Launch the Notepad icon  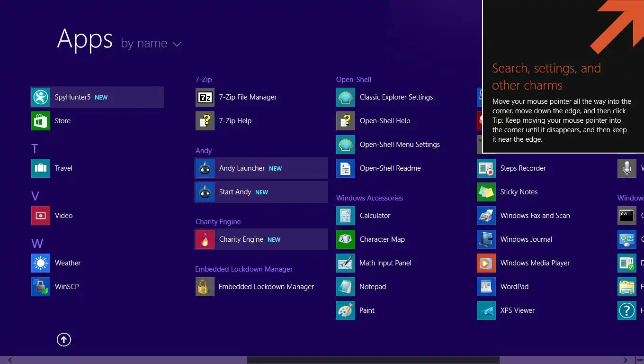point(346,287)
